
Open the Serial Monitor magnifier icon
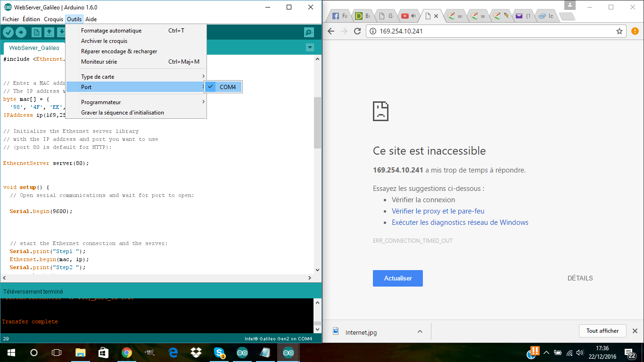click(x=309, y=32)
